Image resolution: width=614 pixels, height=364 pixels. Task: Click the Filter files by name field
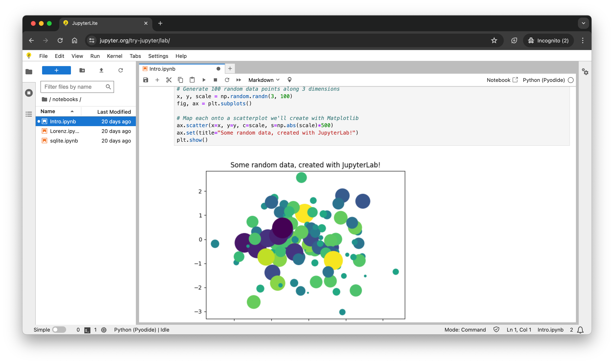click(74, 87)
